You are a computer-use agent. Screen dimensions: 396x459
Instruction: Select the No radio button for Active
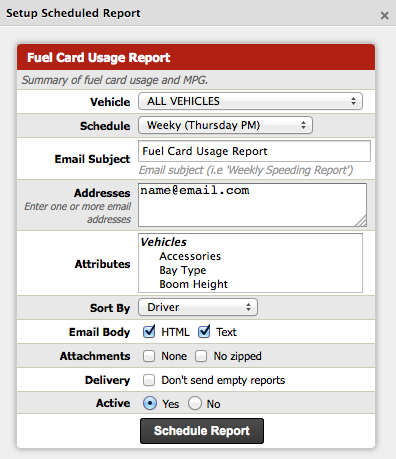pyautogui.click(x=195, y=403)
